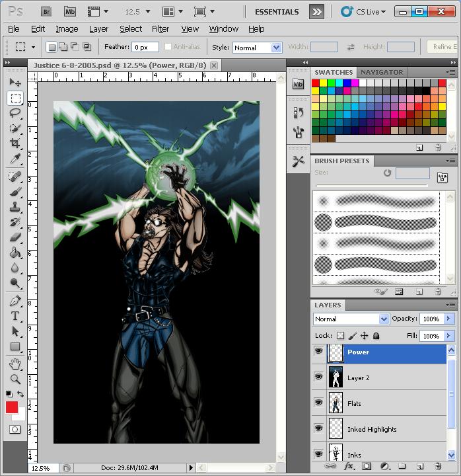Toggle lock transparent pixels
The height and width of the screenshot is (476, 461).
[x=341, y=335]
